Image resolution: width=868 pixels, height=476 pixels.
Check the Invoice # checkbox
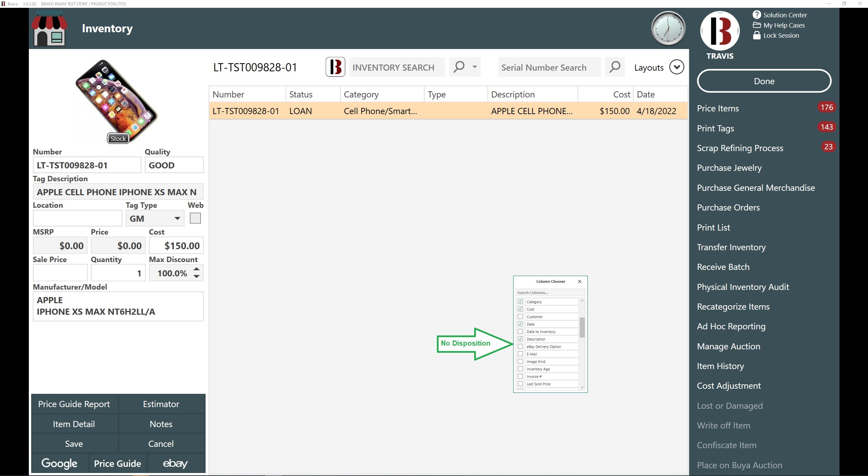[x=520, y=376]
